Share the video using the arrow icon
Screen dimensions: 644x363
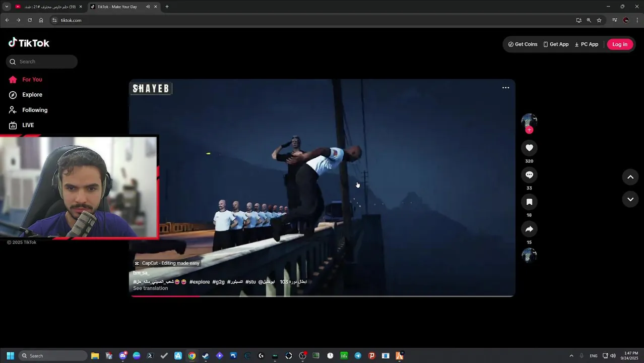click(x=529, y=229)
